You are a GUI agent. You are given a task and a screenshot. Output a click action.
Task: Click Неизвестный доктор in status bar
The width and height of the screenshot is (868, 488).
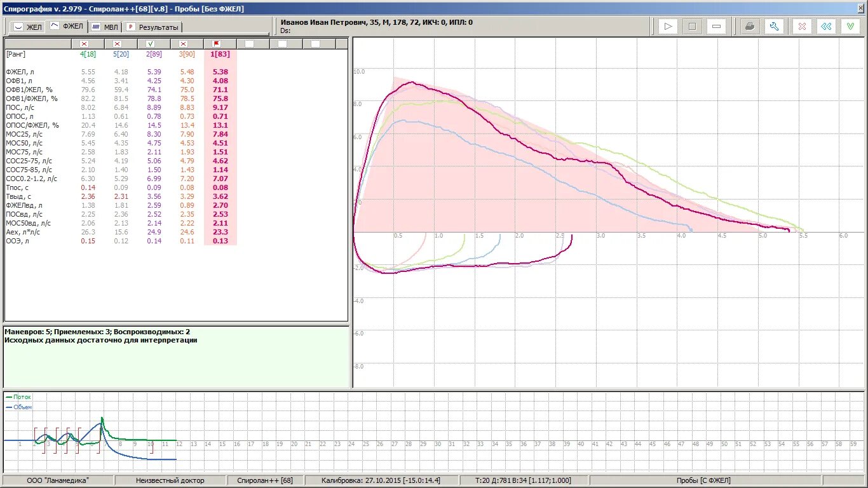pos(171,480)
